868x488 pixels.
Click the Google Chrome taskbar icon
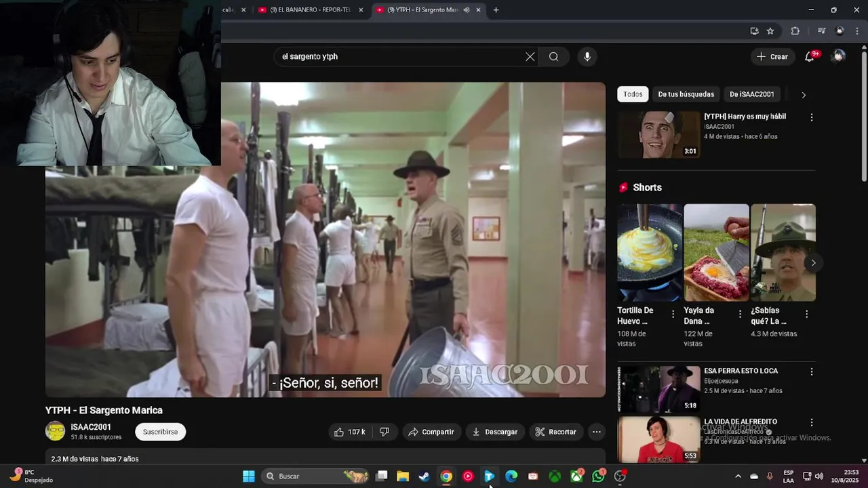click(x=446, y=476)
